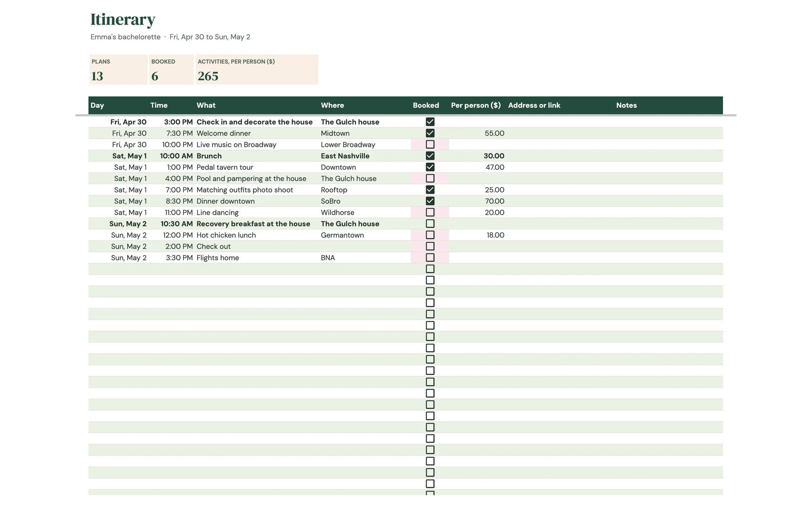
Task: Uncheck the Welcome dinner Booked checkbox
Action: pyautogui.click(x=430, y=133)
